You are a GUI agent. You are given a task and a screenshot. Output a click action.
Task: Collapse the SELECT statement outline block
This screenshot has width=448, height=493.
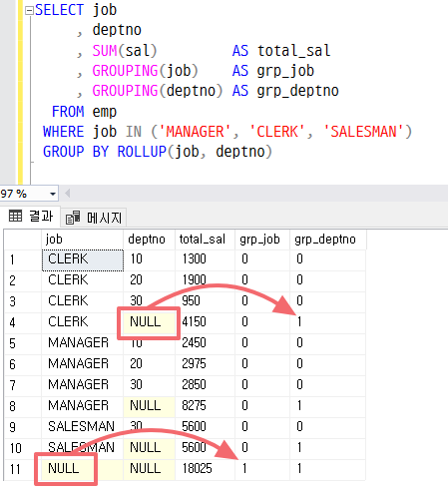[29, 11]
